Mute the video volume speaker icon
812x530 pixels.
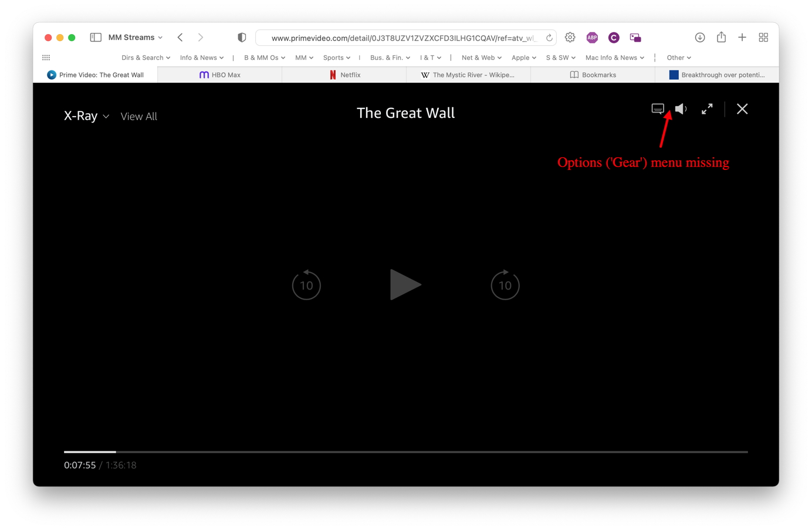pos(681,109)
